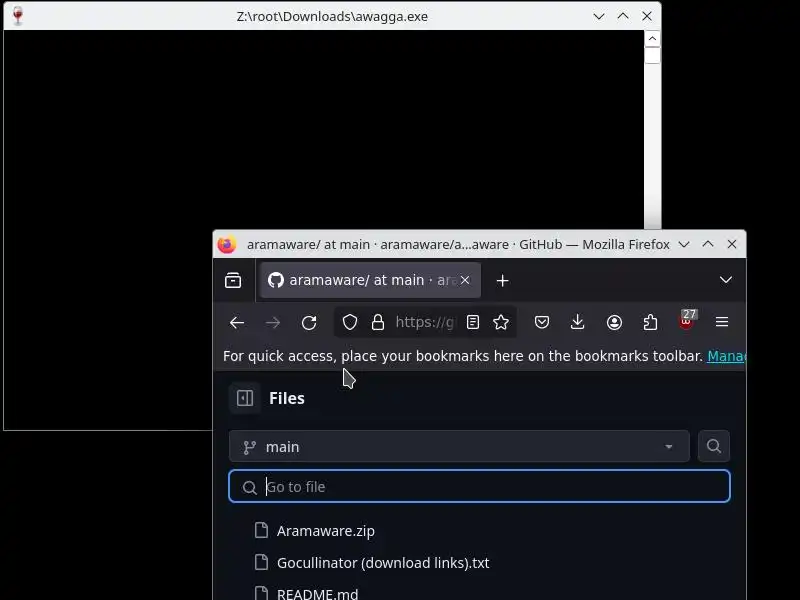Click the Firefox URL address field

426,322
